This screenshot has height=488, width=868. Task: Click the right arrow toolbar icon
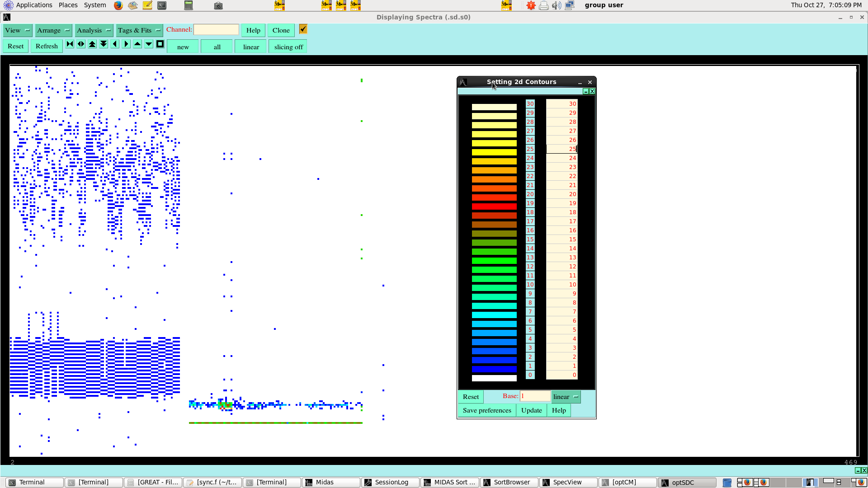(126, 44)
